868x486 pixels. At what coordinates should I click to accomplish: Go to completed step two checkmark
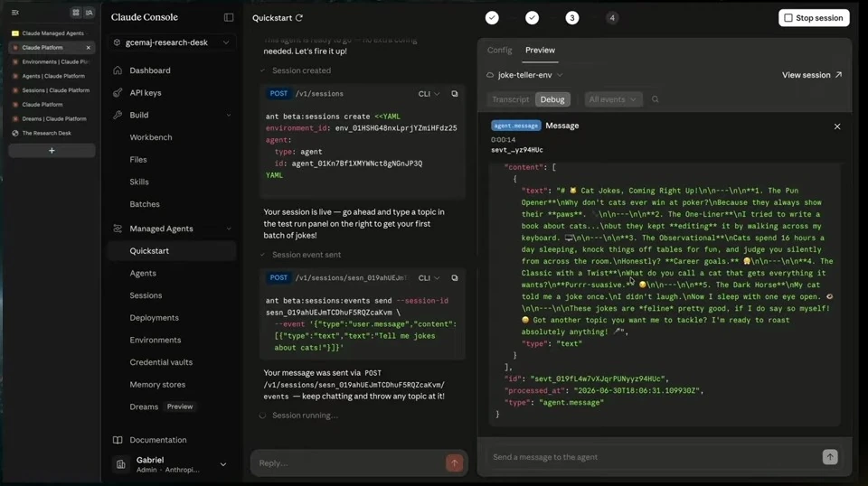tap(532, 18)
